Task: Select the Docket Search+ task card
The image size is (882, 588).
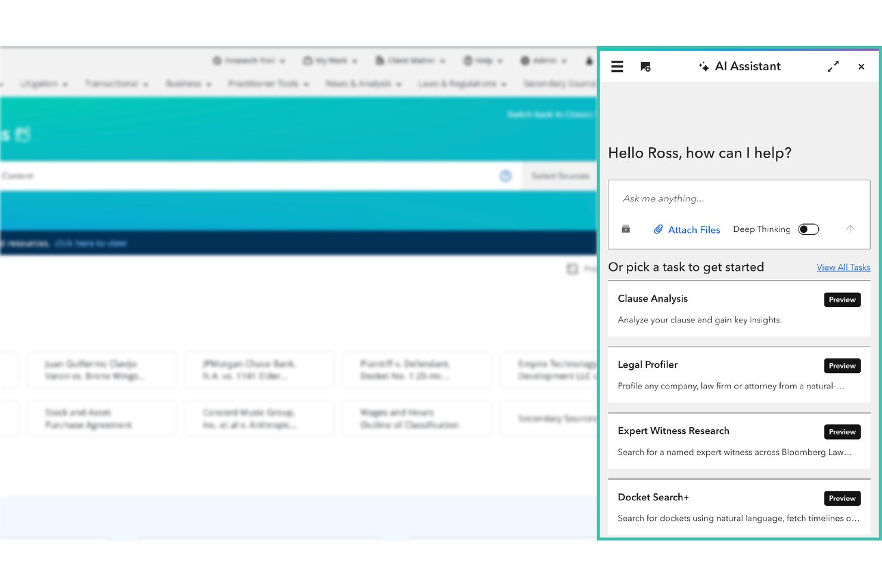Action: (739, 507)
